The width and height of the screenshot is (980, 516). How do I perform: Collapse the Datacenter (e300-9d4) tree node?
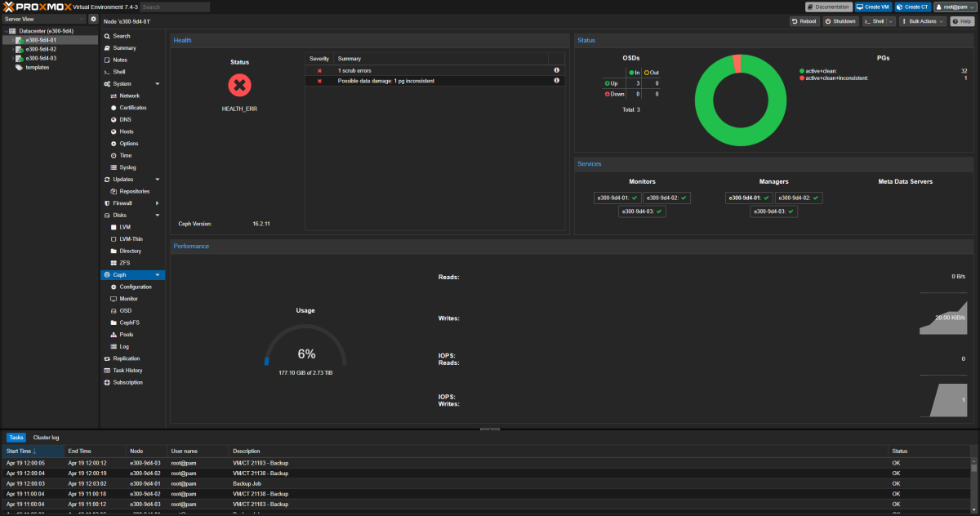(6, 31)
